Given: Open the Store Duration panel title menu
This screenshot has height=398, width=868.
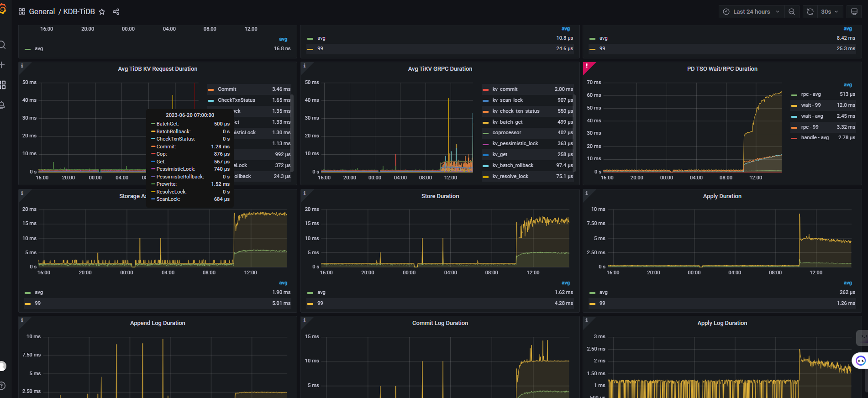Looking at the screenshot, I should click(x=440, y=196).
